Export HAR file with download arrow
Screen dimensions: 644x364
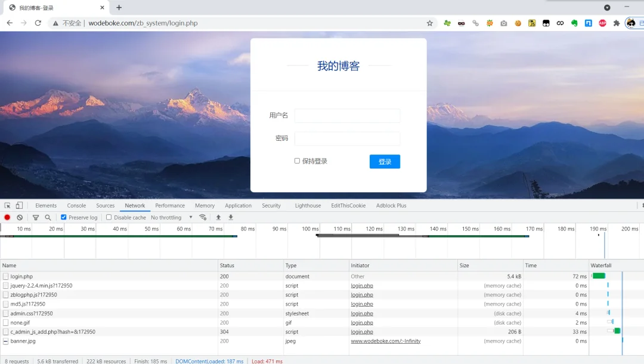coord(231,217)
